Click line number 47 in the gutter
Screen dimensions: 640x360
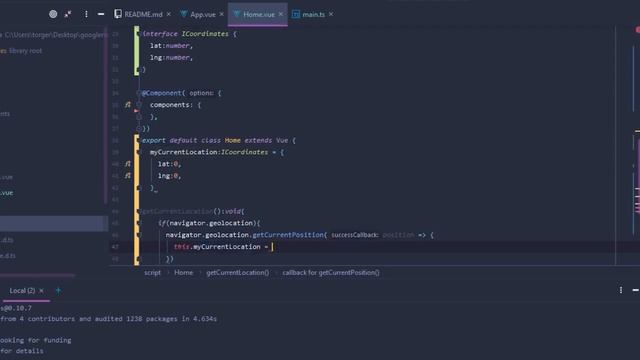pyautogui.click(x=115, y=247)
